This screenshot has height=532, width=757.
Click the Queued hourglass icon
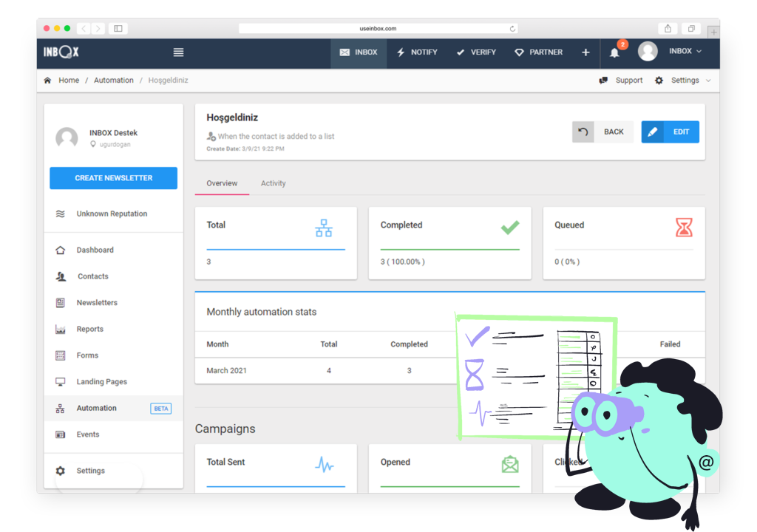click(684, 228)
